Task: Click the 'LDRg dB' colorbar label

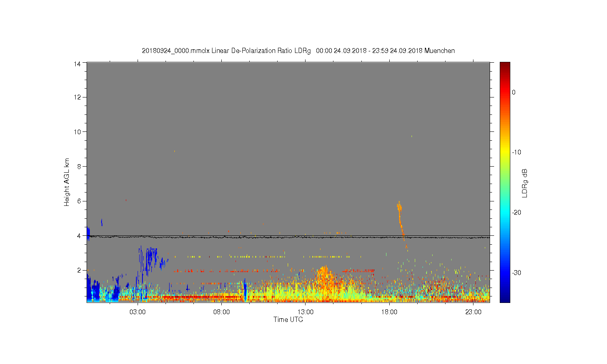Action: click(x=525, y=183)
